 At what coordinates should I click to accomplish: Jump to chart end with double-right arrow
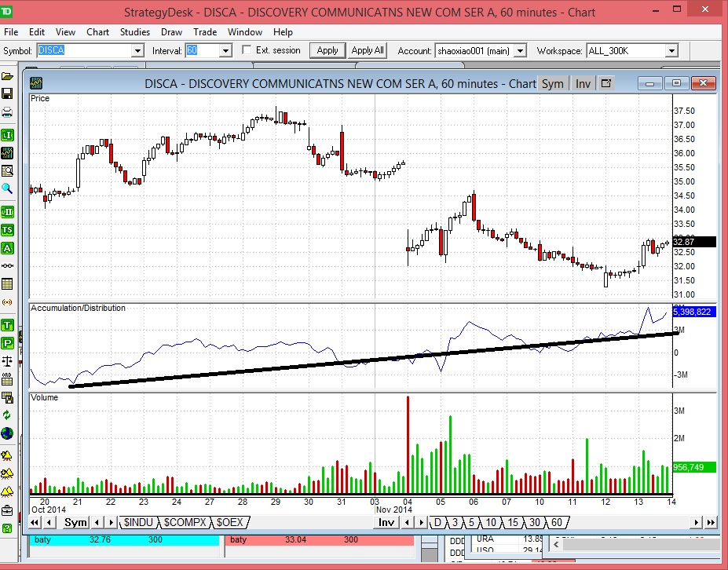pos(711,523)
